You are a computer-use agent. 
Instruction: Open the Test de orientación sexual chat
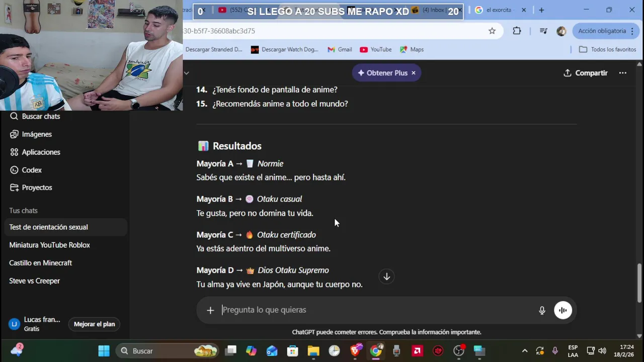(64, 227)
